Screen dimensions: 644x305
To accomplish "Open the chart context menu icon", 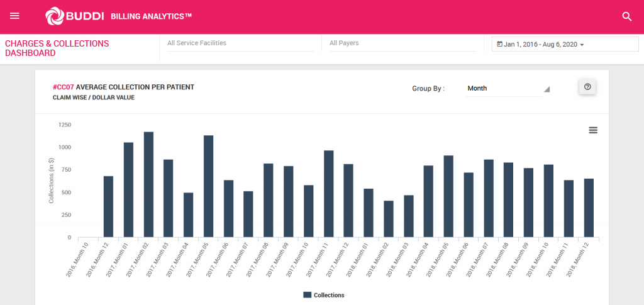I will tap(593, 130).
